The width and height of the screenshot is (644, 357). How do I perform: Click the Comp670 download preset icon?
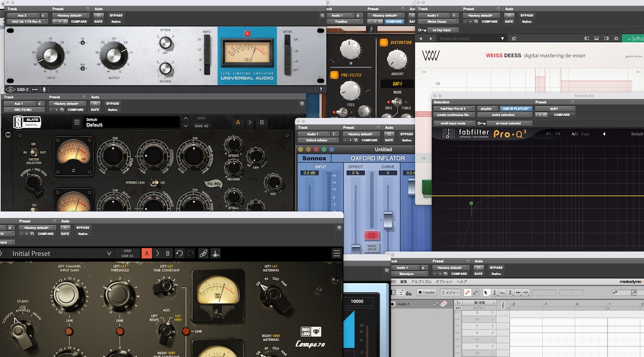click(x=215, y=253)
